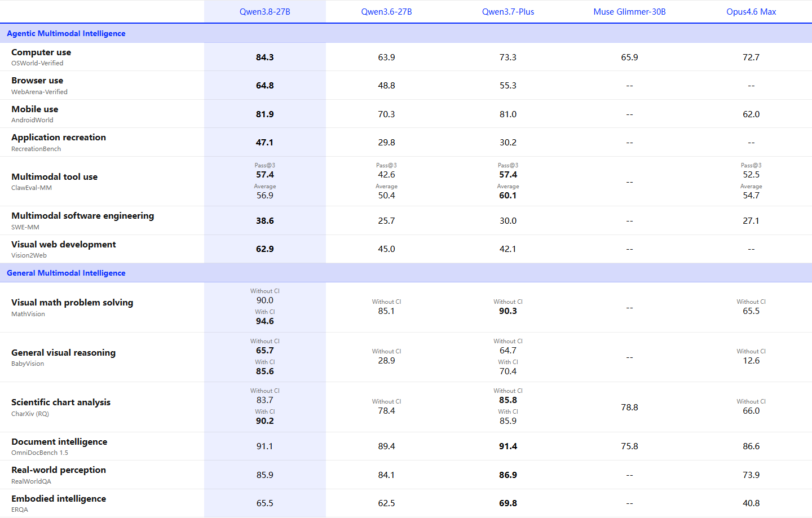Select Opus4.6 Max's 40.8 ERQA score

[751, 503]
